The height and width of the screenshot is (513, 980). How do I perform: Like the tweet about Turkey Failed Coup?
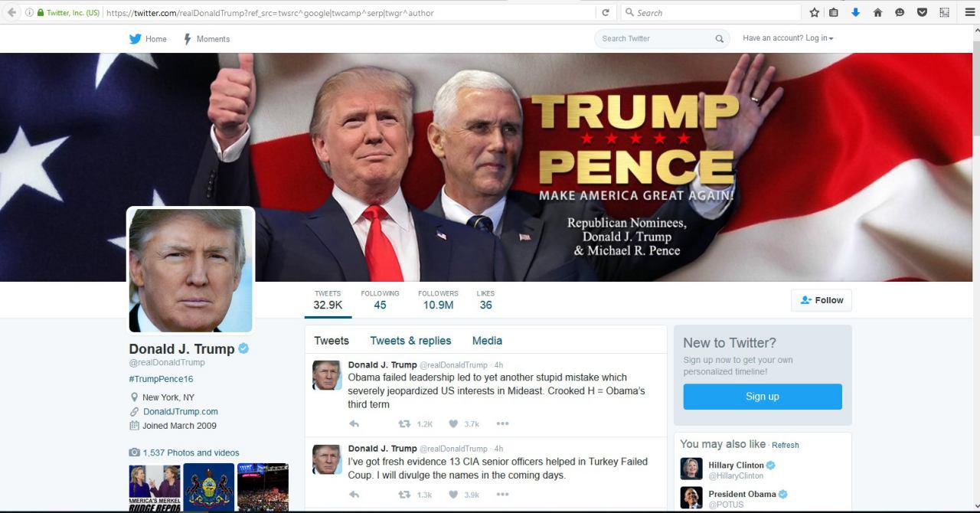[x=453, y=495]
